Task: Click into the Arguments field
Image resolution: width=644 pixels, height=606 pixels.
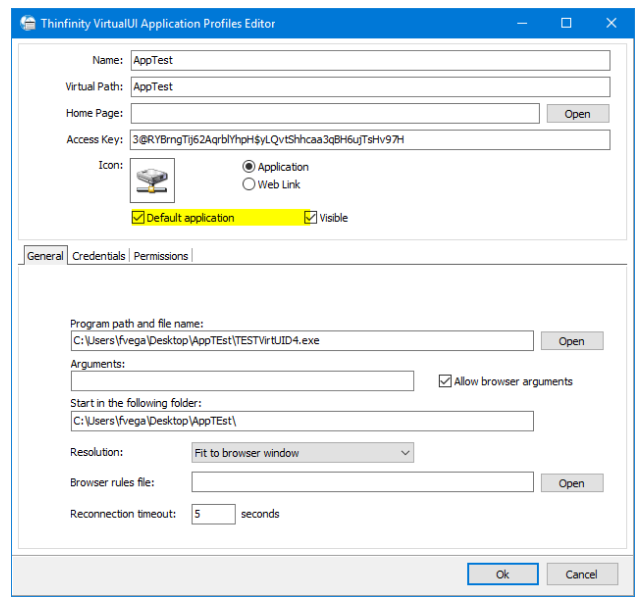Action: [242, 381]
